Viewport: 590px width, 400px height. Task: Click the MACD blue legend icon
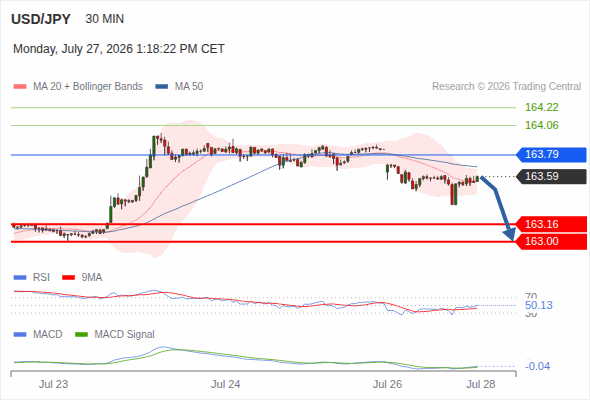pos(20,335)
